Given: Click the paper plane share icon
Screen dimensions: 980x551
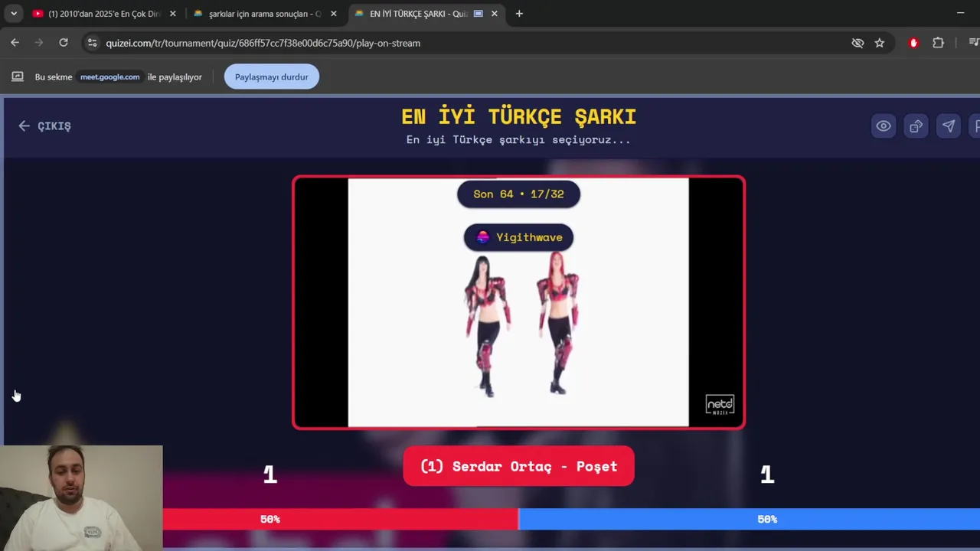Looking at the screenshot, I should (x=949, y=126).
